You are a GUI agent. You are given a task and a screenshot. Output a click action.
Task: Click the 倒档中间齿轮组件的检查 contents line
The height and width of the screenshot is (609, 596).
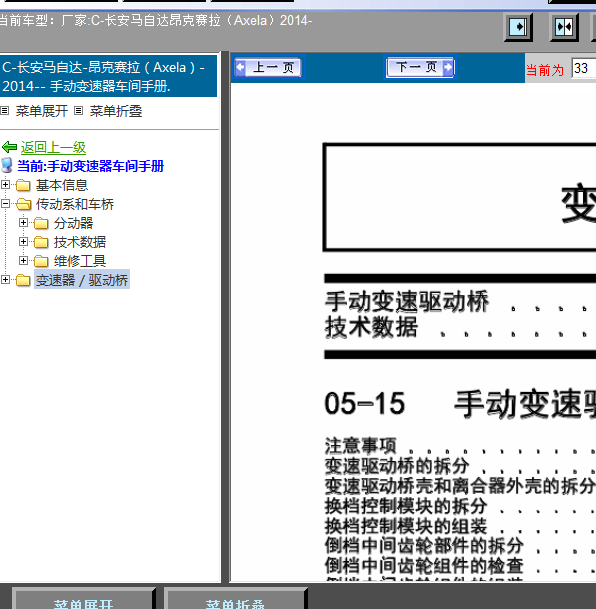pyautogui.click(x=424, y=566)
